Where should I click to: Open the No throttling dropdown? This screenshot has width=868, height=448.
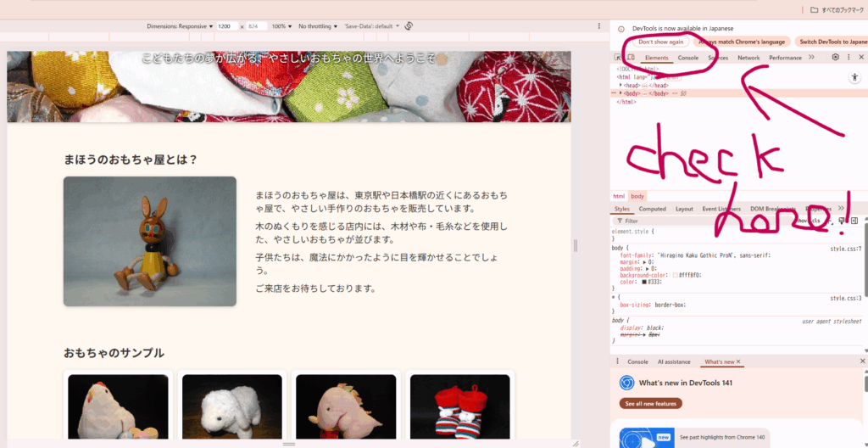pyautogui.click(x=318, y=26)
